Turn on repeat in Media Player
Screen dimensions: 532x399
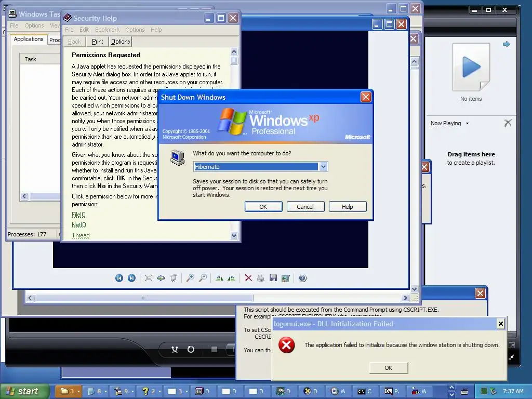(x=191, y=349)
